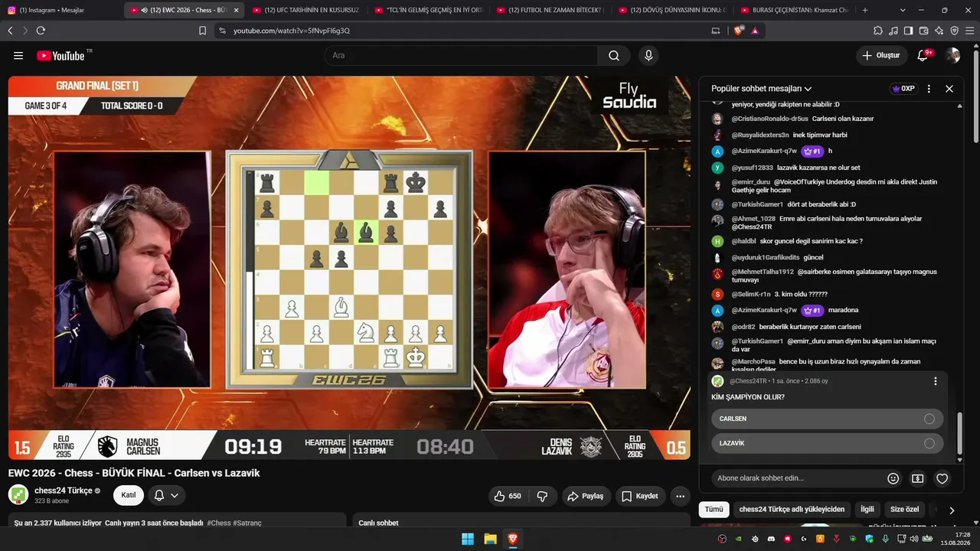Click the Katıl join button
The height and width of the screenshot is (551, 980).
click(x=129, y=495)
